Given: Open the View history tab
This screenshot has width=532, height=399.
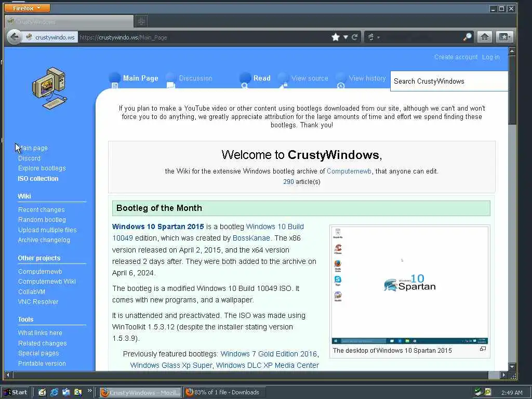Looking at the screenshot, I should pos(367,78).
